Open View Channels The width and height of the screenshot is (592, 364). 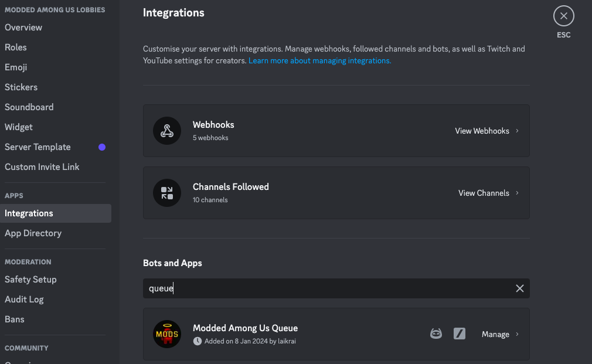[484, 193]
